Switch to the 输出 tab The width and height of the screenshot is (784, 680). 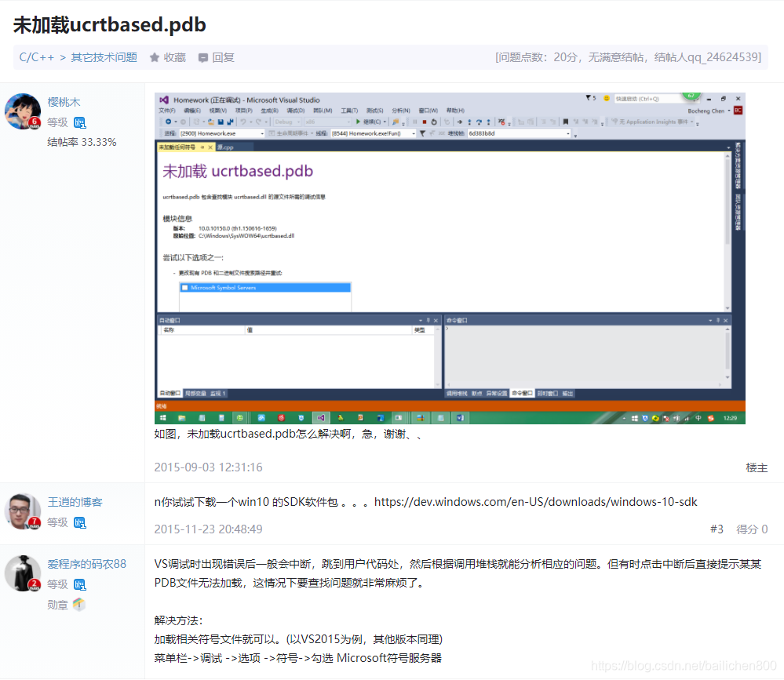pos(567,393)
